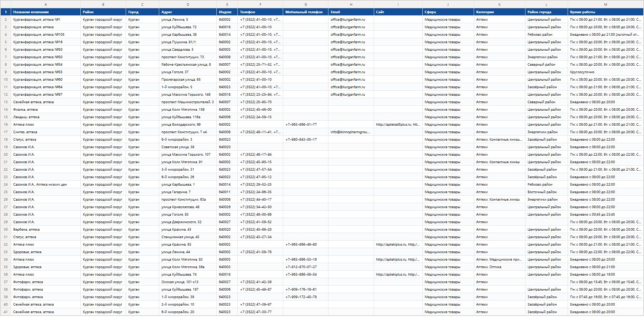The height and width of the screenshot is (322, 644).
Task: Select email cell starting 'info@binnopharmgrou'
Action: [x=351, y=132]
